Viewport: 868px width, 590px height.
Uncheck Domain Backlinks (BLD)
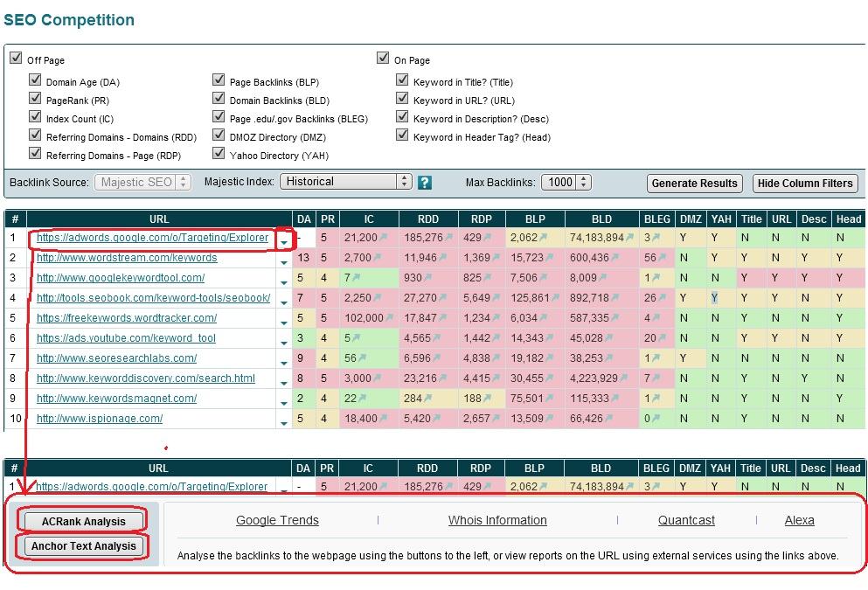point(219,98)
